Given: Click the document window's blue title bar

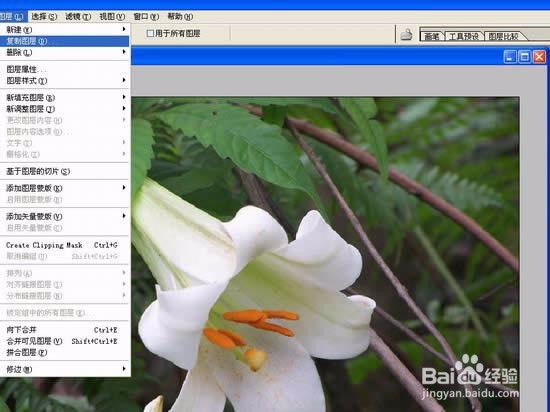Looking at the screenshot, I should 316,57.
